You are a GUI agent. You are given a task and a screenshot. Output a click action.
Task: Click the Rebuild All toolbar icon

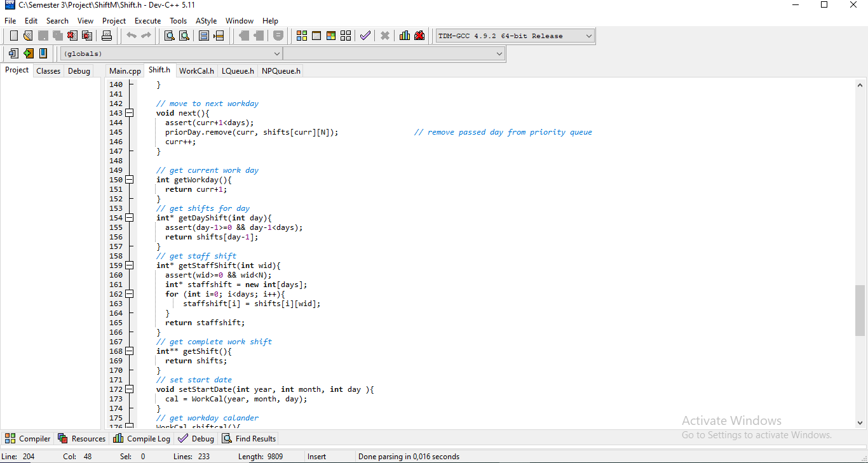click(346, 36)
